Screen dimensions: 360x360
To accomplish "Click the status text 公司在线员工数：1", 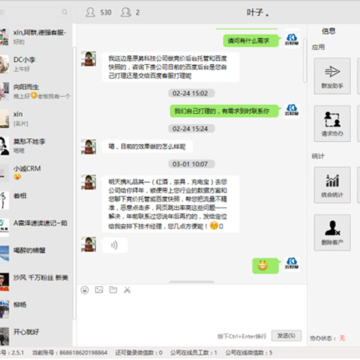I will pos(194,352).
